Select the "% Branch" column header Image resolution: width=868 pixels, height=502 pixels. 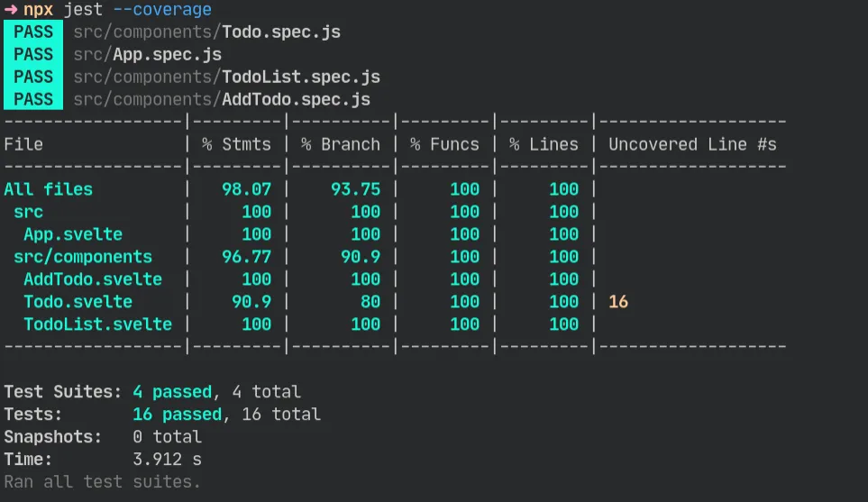(340, 144)
